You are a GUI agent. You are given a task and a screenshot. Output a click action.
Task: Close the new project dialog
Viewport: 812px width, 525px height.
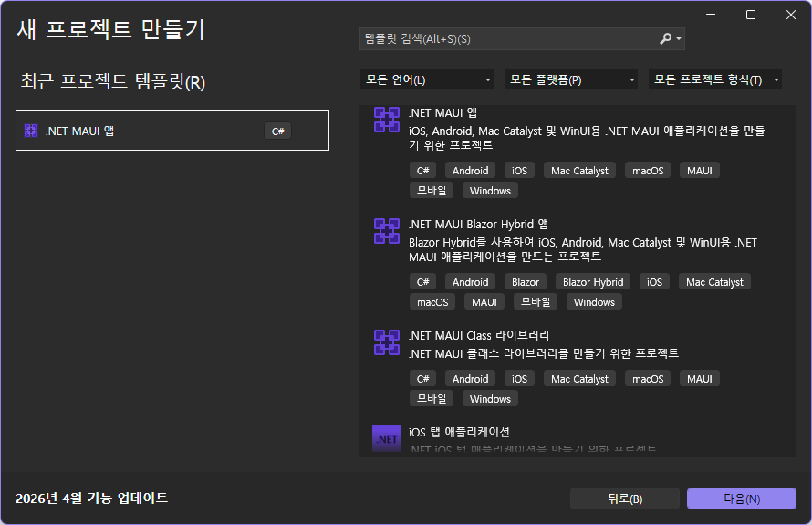(x=791, y=15)
